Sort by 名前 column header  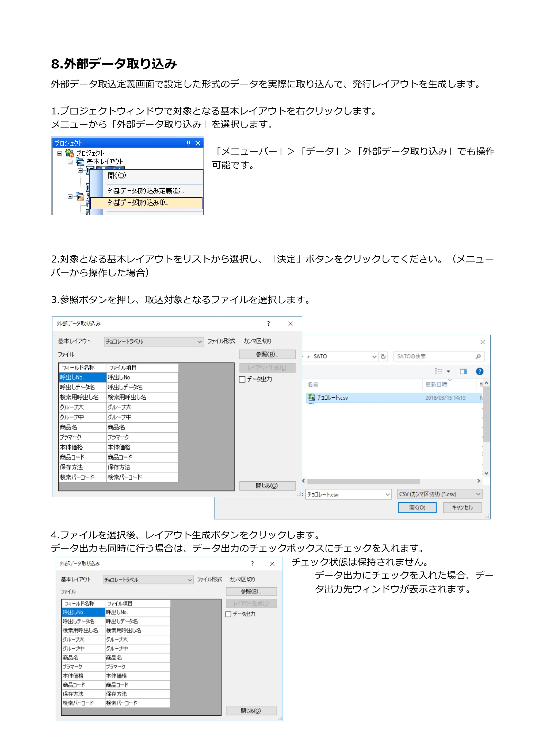point(313,384)
